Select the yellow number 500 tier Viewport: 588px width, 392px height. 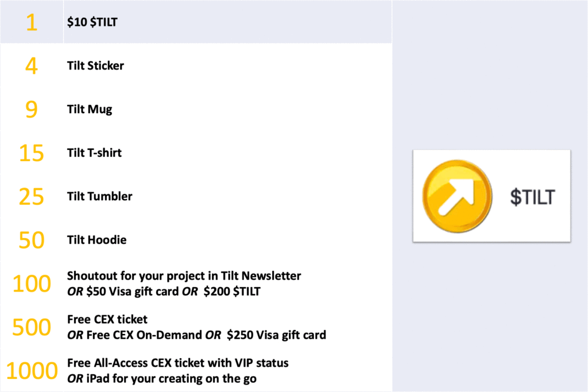click(x=32, y=327)
